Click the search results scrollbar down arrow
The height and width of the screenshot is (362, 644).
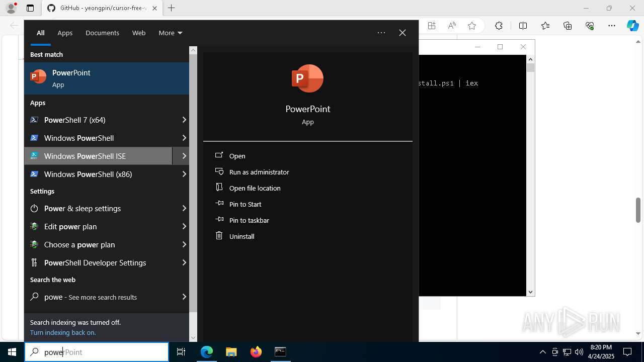pyautogui.click(x=193, y=337)
